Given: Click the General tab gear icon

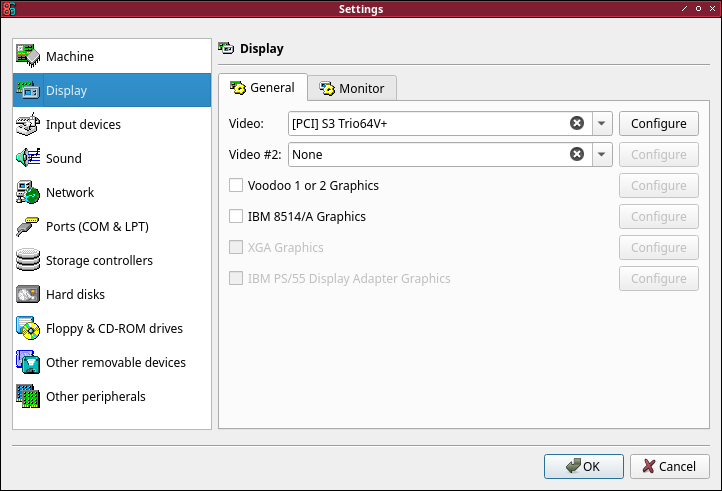Looking at the screenshot, I should tap(238, 88).
